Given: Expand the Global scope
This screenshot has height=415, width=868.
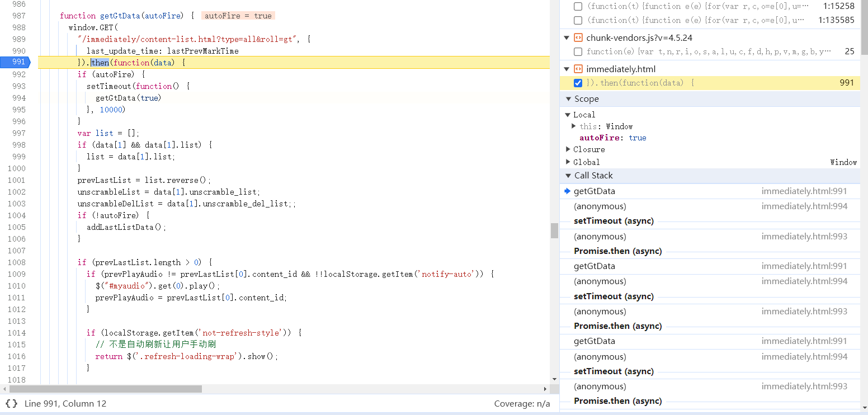Looking at the screenshot, I should (568, 162).
